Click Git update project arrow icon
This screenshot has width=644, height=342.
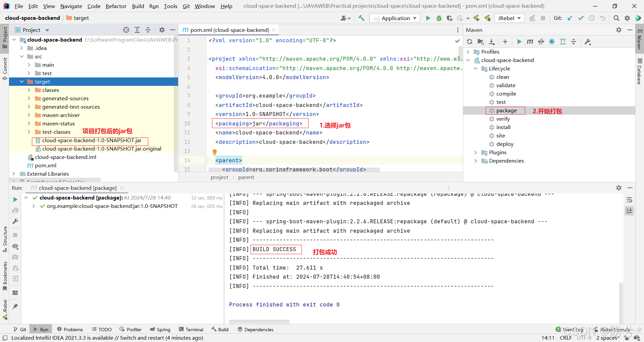click(570, 18)
